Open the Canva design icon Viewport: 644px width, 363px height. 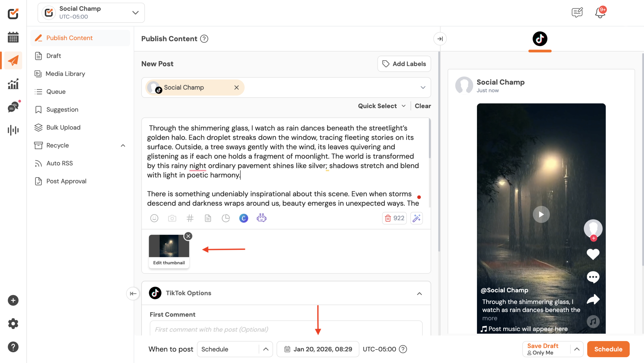click(x=244, y=218)
